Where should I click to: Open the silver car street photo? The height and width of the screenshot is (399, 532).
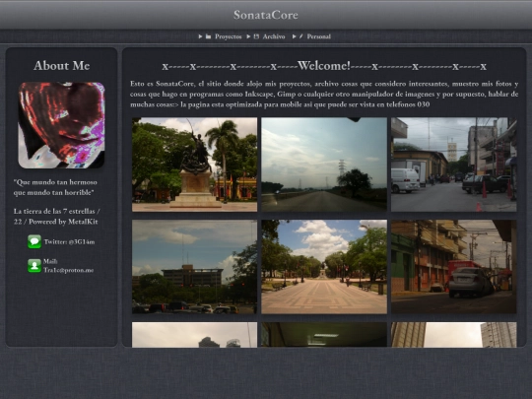click(x=454, y=267)
